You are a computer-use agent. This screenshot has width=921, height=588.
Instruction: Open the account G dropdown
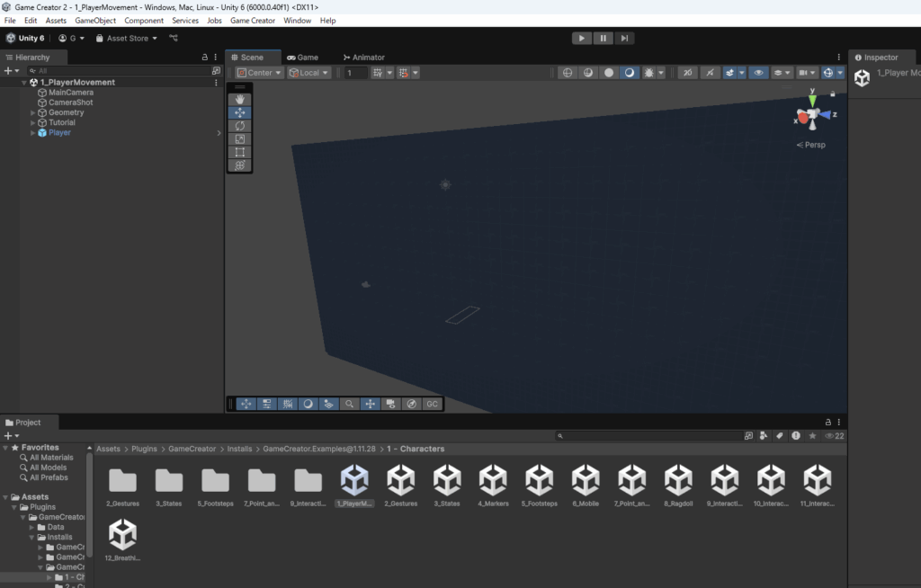pos(72,38)
